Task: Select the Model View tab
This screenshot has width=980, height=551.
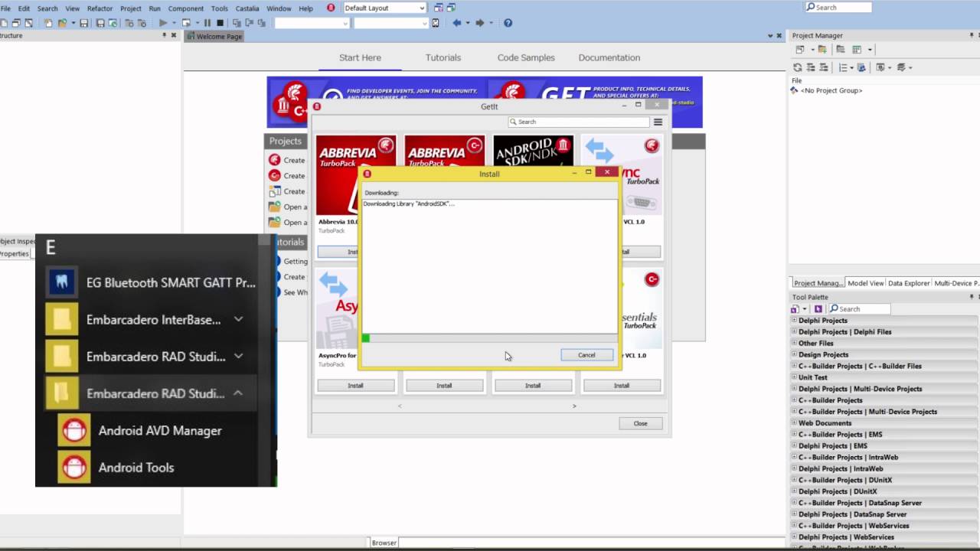Action: 866,283
